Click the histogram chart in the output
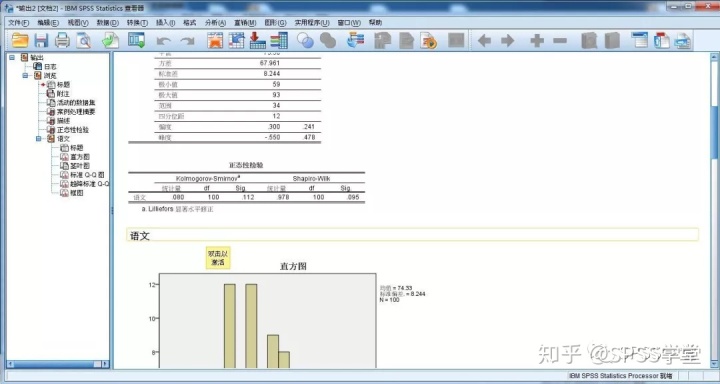 pyautogui.click(x=268, y=321)
